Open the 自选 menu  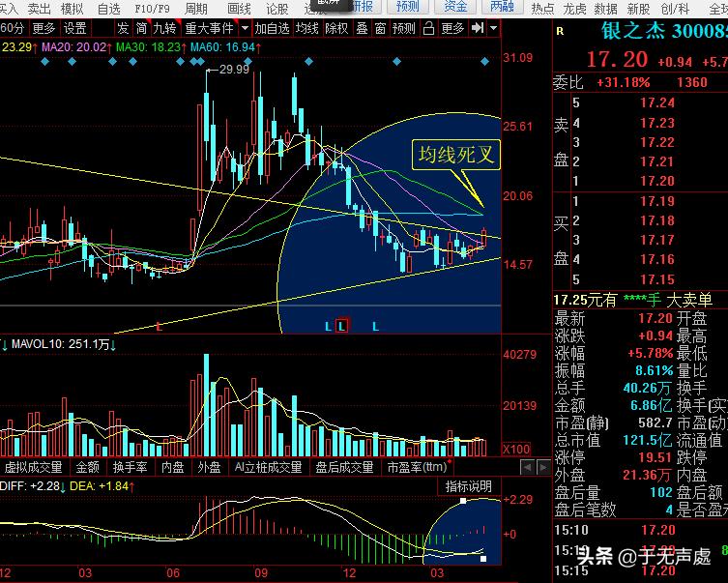tap(109, 9)
